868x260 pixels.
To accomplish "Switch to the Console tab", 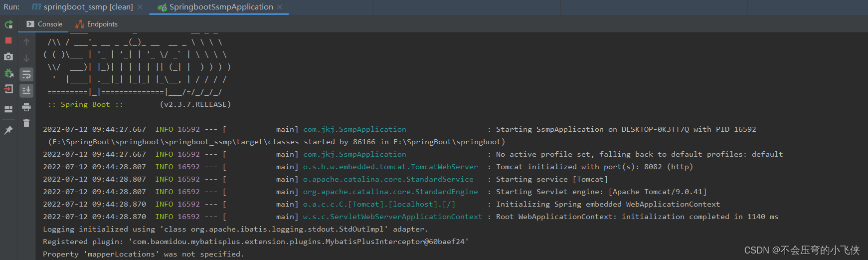I will click(45, 24).
